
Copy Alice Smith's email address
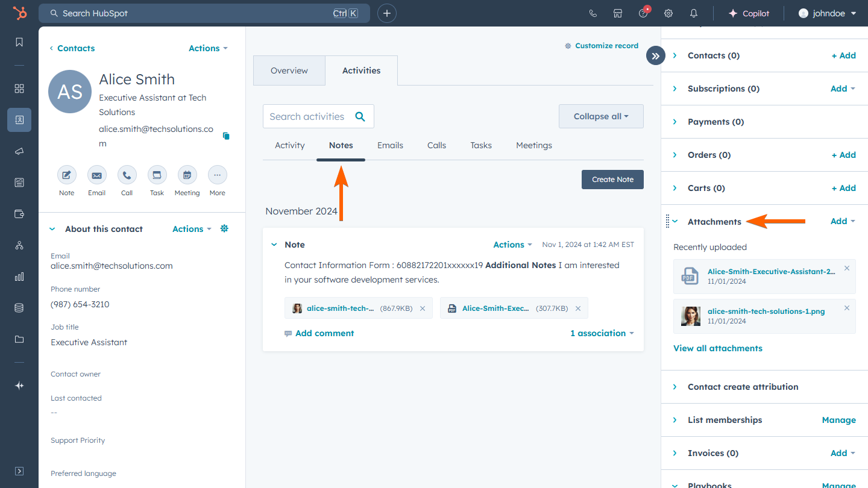(226, 136)
